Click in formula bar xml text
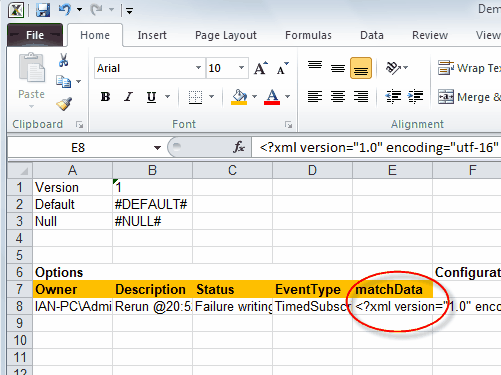The image size is (501, 375). tap(379, 147)
